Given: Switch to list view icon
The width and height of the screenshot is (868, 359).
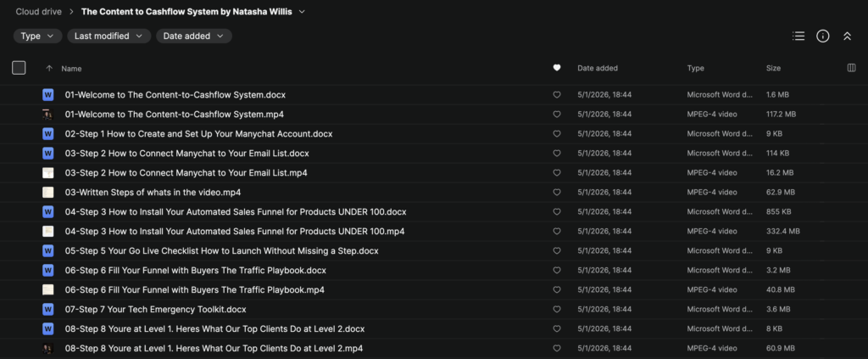Looking at the screenshot, I should 798,36.
